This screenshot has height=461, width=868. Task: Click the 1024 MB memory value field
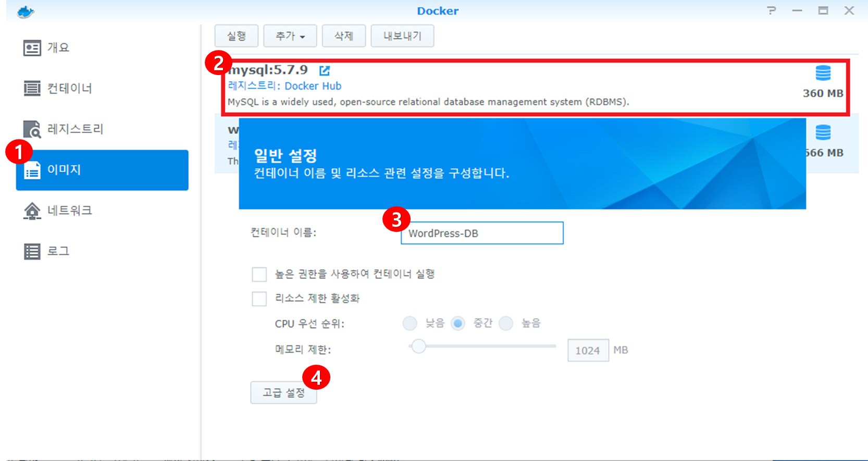588,351
